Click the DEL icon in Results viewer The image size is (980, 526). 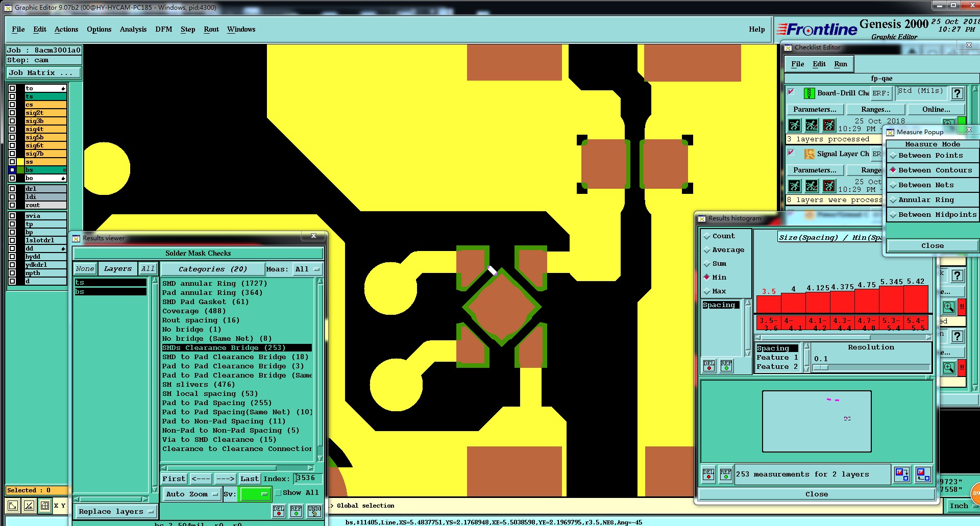(x=279, y=511)
